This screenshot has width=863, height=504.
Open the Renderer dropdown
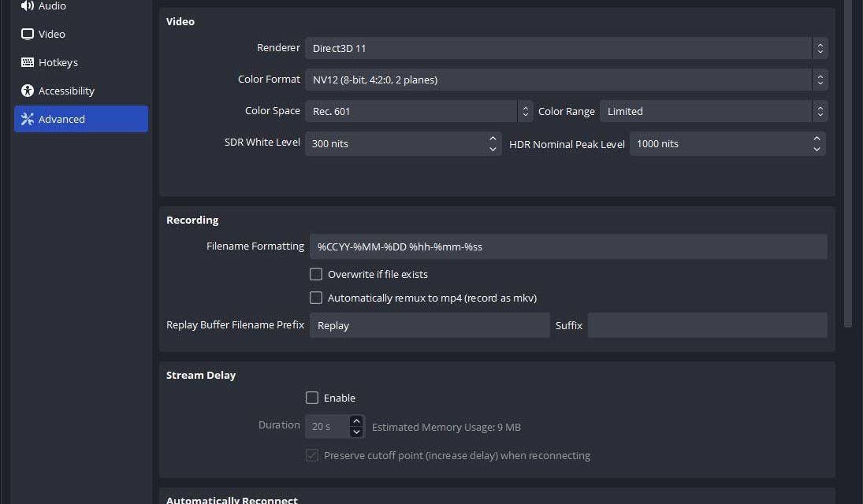[x=565, y=48]
